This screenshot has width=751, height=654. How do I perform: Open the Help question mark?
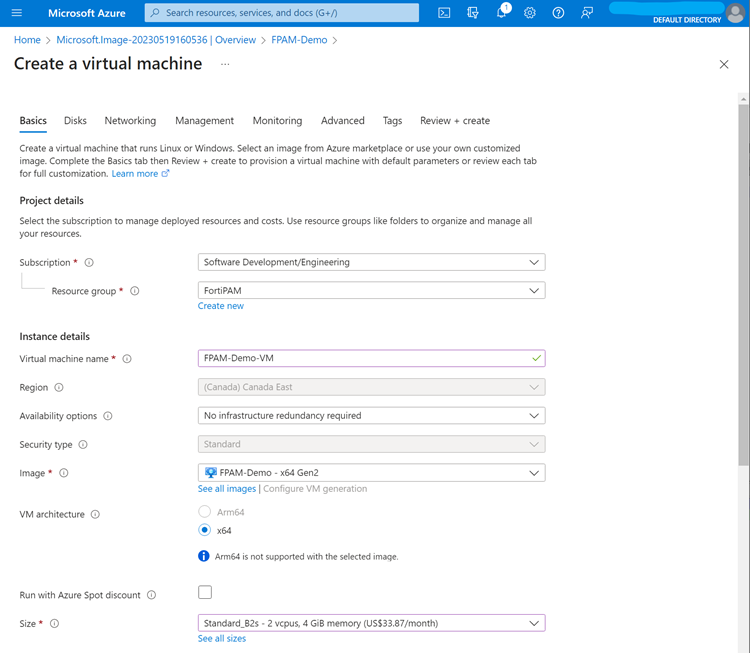pyautogui.click(x=558, y=13)
